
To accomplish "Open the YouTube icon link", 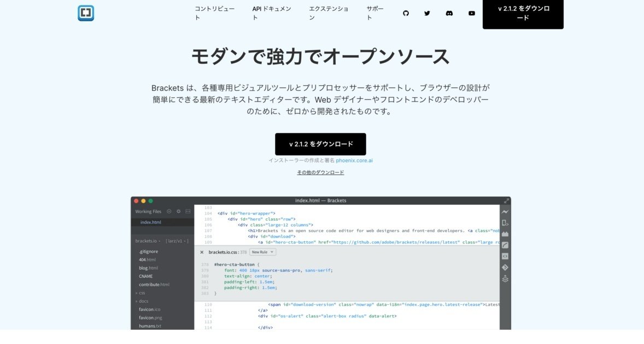I will pyautogui.click(x=471, y=13).
